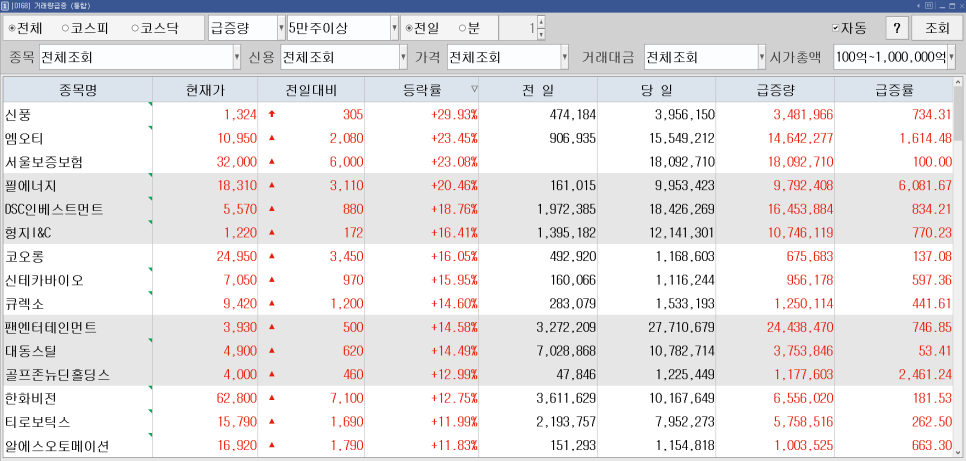Viewport: 966px width, 461px height.
Task: Select the 팬엔터테인먼트 stock name
Action: pos(51,327)
